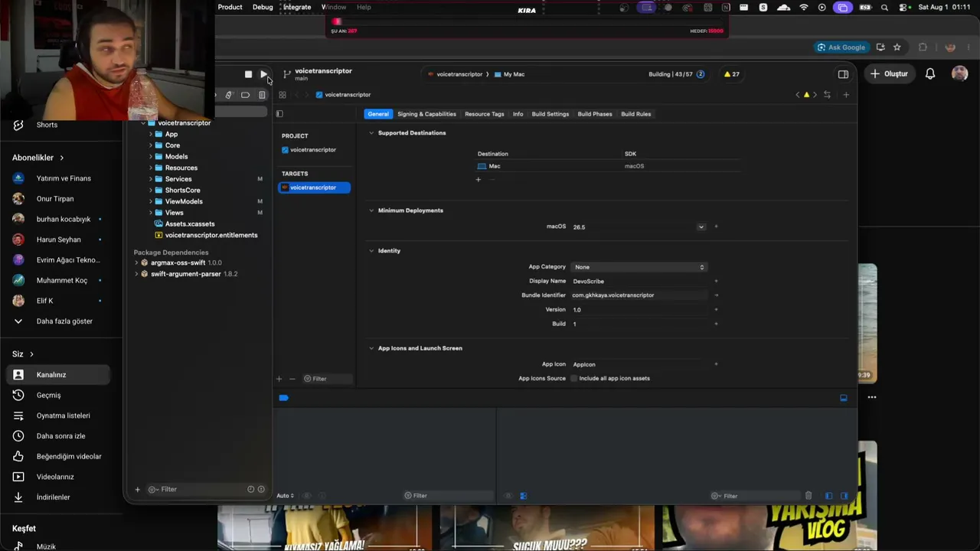Open the browser extensions puzzle icon
This screenshot has height=551, width=980.
click(x=923, y=47)
